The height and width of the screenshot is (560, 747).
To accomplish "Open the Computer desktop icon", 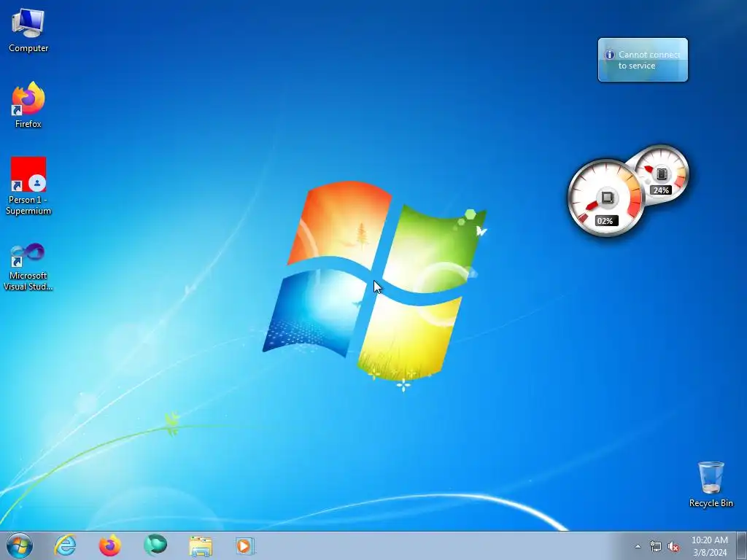I will point(28,29).
